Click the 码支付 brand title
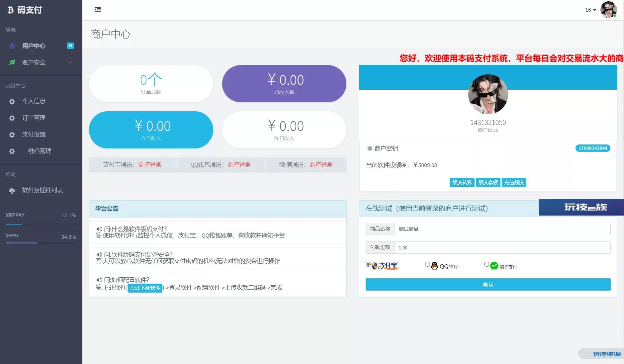Image resolution: width=624 pixels, height=364 pixels. tap(30, 10)
